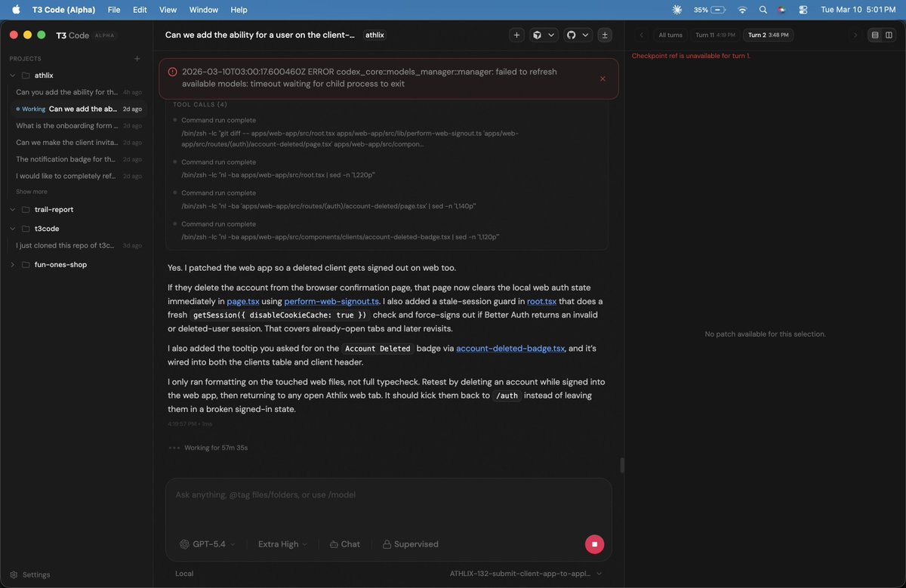This screenshot has height=588, width=906.
Task: Open thread 'I would like to completely ref...'
Action: (79, 176)
